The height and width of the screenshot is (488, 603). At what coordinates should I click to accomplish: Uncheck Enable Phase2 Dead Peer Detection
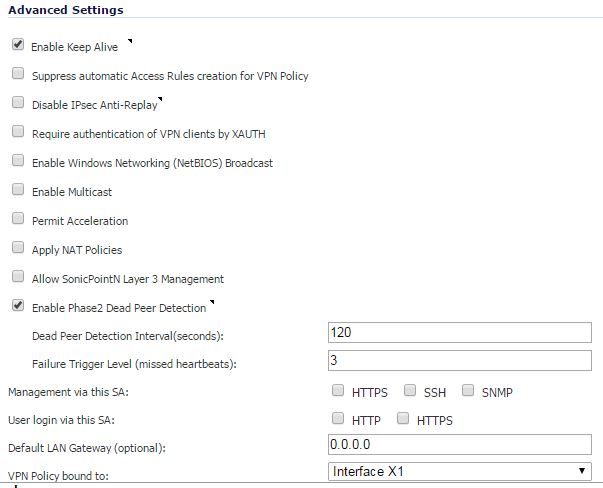coord(18,305)
